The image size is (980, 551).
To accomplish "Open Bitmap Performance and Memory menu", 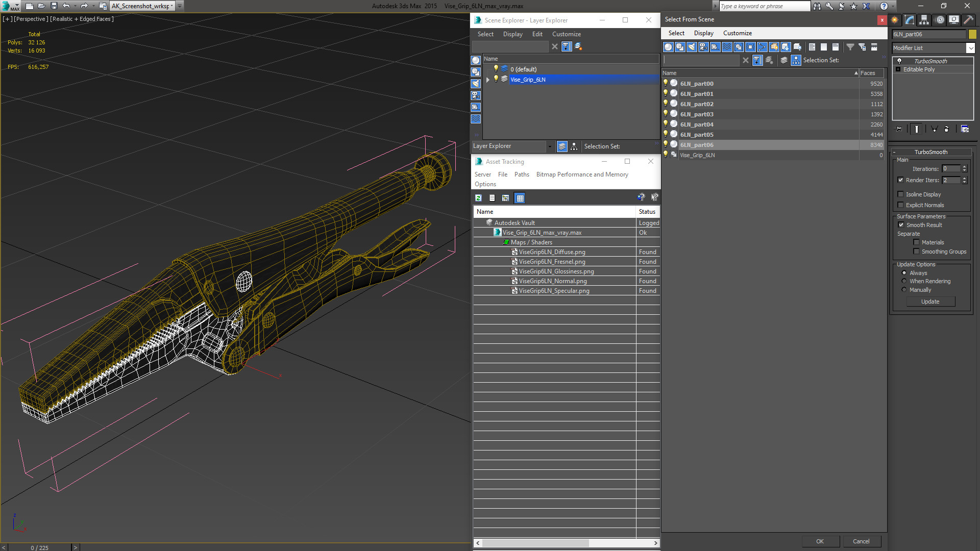I will [582, 174].
